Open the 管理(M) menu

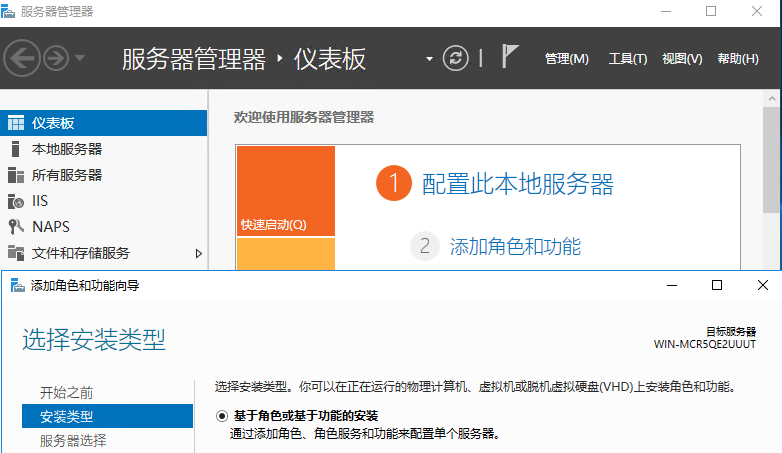567,59
